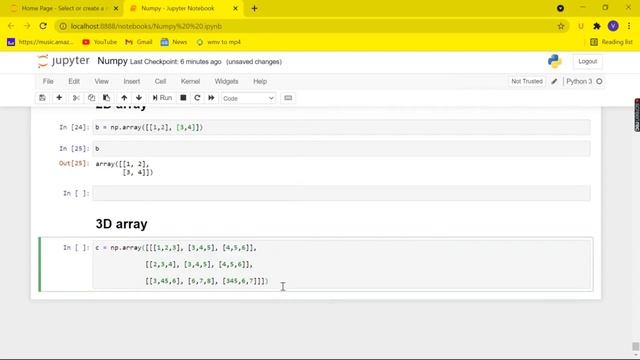Open command palette keyboard icon
Viewport: 640px width, 360px height.
288,98
